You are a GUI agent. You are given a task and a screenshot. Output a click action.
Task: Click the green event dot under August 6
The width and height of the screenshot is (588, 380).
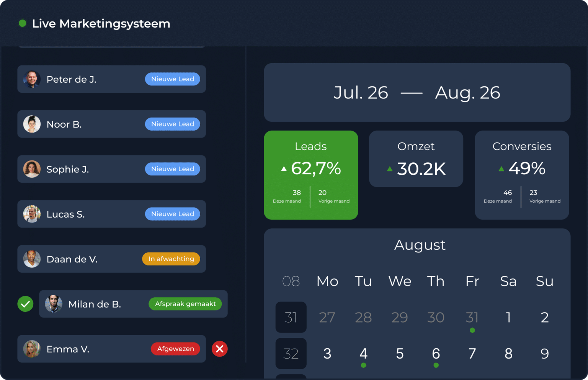tap(436, 365)
